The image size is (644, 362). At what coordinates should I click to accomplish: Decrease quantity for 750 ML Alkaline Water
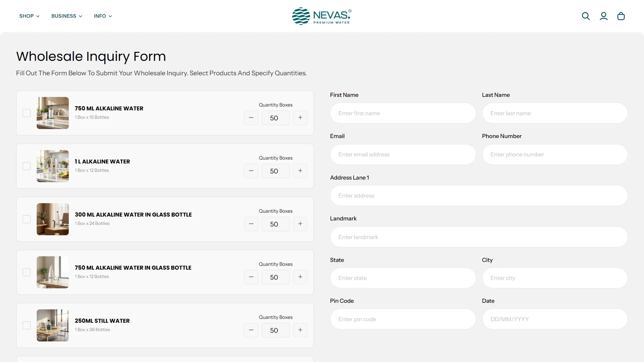coord(251,118)
